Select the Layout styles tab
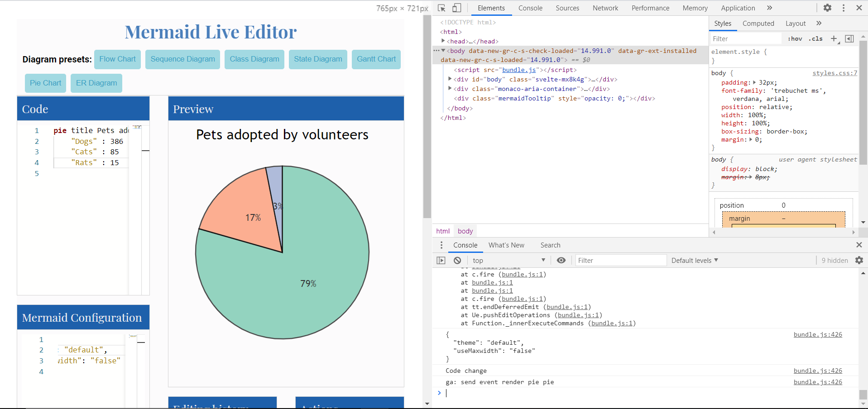This screenshot has width=868, height=409. pyautogui.click(x=796, y=23)
